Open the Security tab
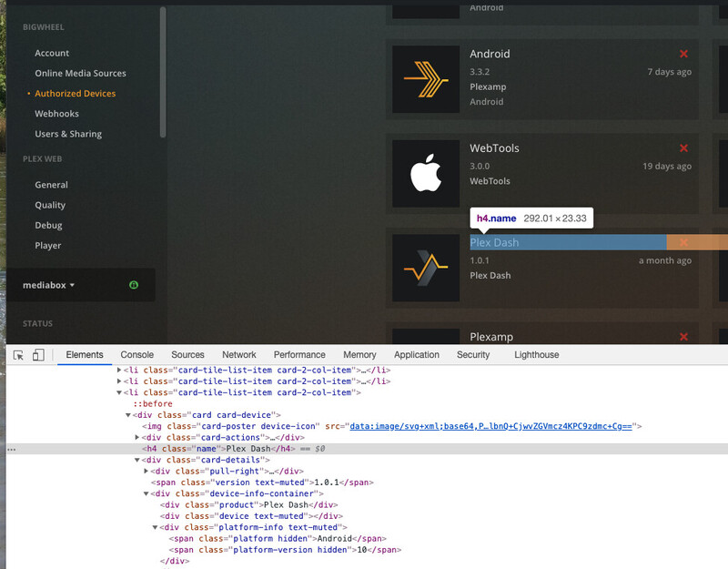 coord(473,355)
